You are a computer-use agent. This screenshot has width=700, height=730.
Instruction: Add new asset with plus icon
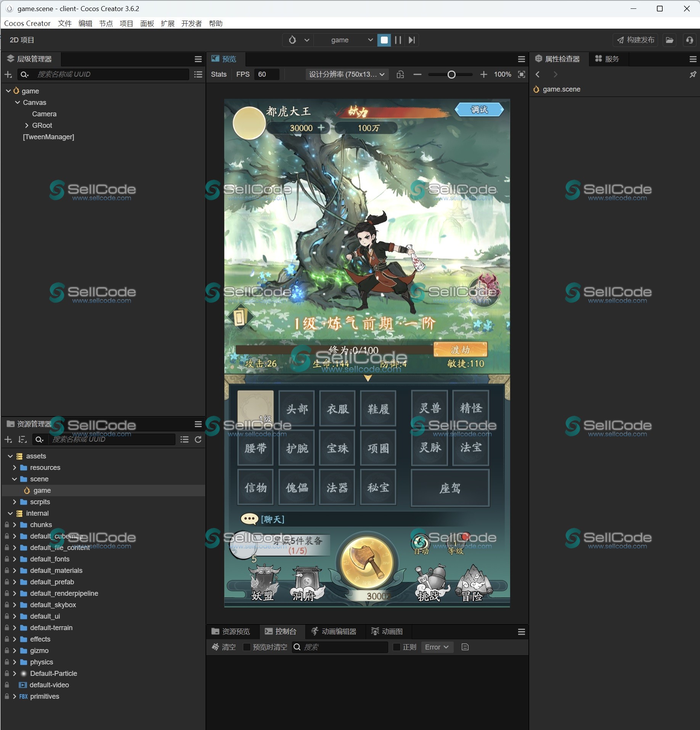[8, 440]
